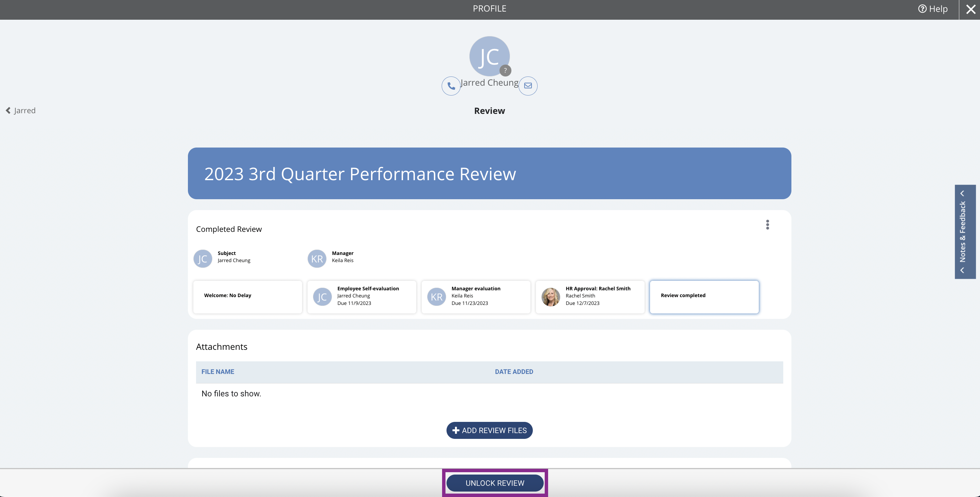Click the large JC profile avatar
980x497 pixels.
[489, 56]
